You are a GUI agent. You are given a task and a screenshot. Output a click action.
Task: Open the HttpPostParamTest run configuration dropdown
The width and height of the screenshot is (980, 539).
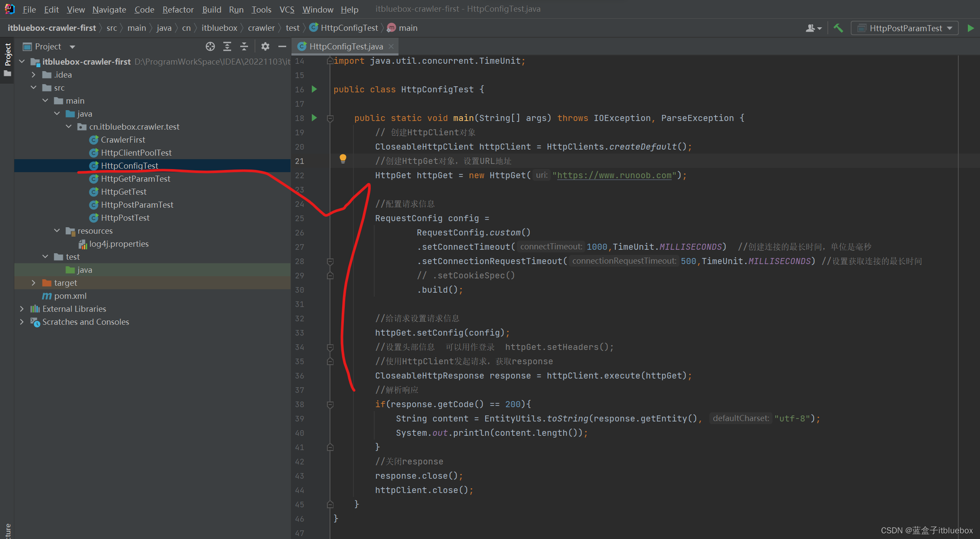[x=905, y=28]
